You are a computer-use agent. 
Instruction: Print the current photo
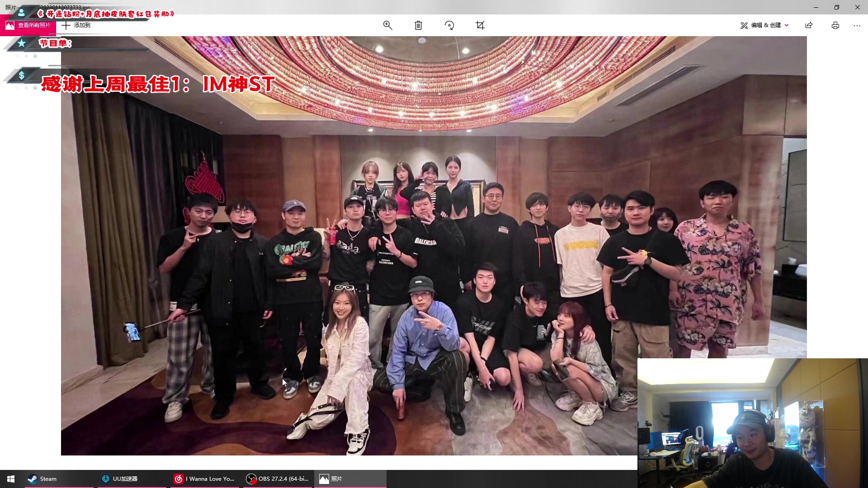(835, 25)
